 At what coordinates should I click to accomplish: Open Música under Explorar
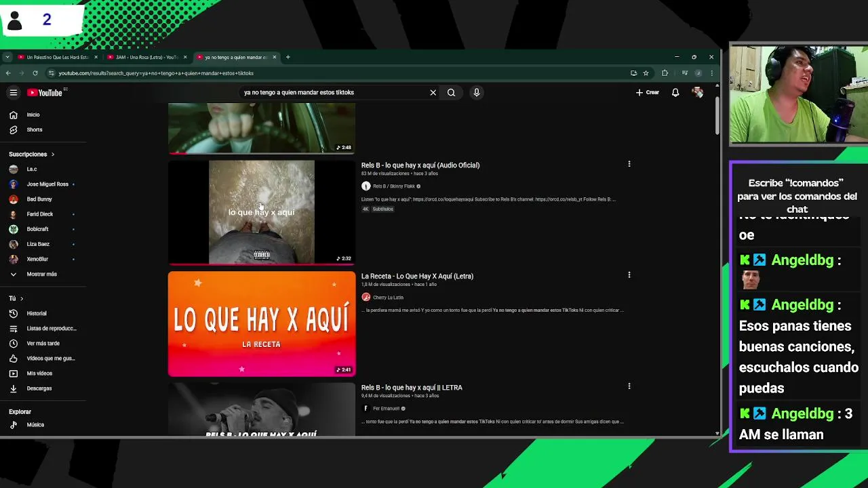pos(35,425)
